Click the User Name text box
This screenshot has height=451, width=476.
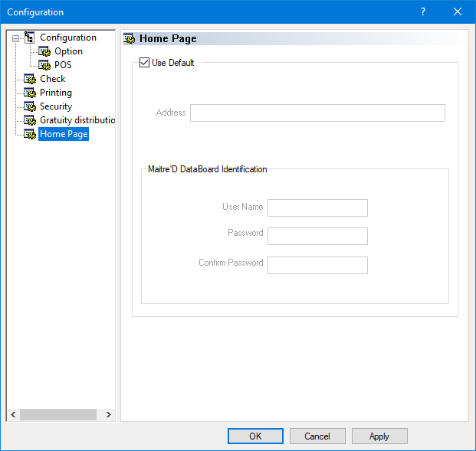pyautogui.click(x=317, y=208)
